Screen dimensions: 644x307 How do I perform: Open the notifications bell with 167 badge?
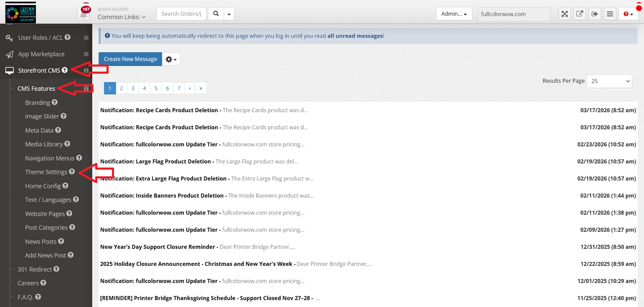coord(84,13)
